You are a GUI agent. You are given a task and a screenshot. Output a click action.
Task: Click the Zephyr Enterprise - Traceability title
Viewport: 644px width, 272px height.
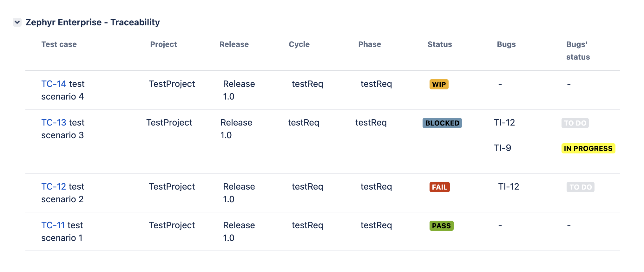[93, 22]
